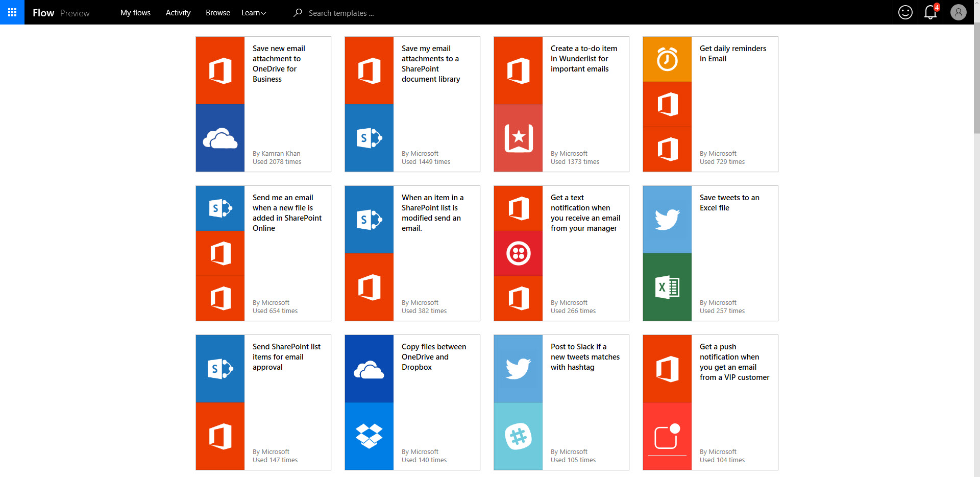Screen dimensions: 980x477
Task: Click 'Used 104 times' text
Action: click(x=722, y=460)
